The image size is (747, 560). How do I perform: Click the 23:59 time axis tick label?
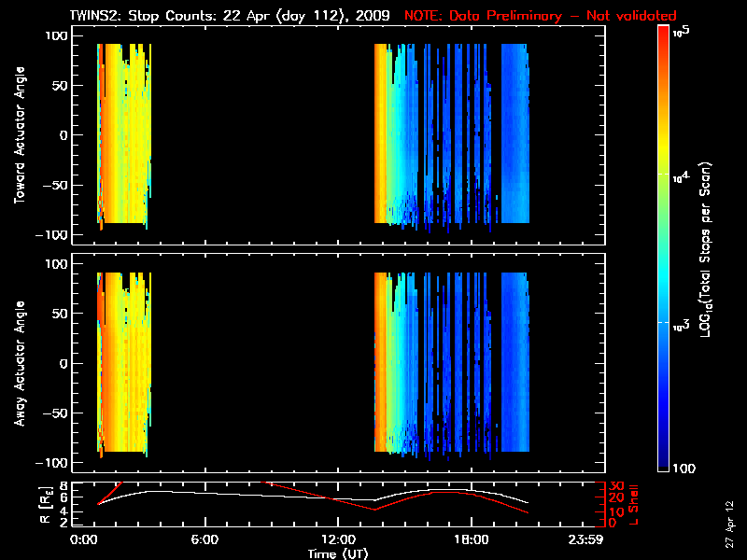(x=585, y=540)
